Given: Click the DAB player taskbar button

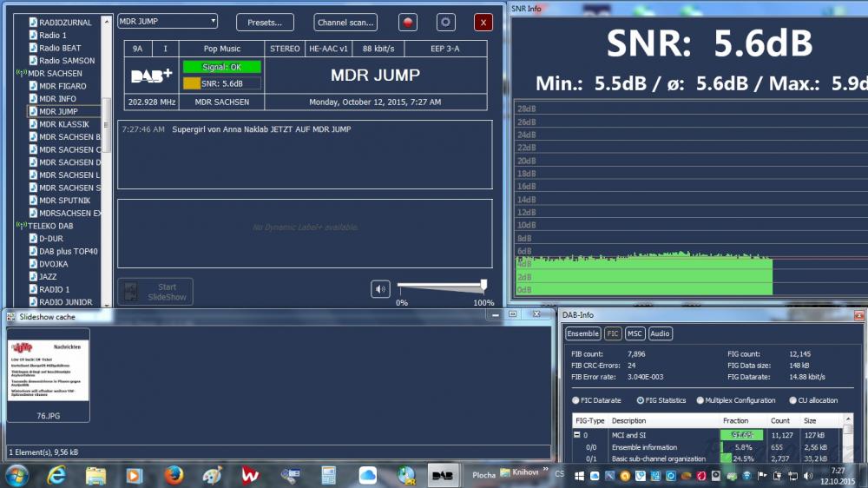Looking at the screenshot, I should 443,475.
